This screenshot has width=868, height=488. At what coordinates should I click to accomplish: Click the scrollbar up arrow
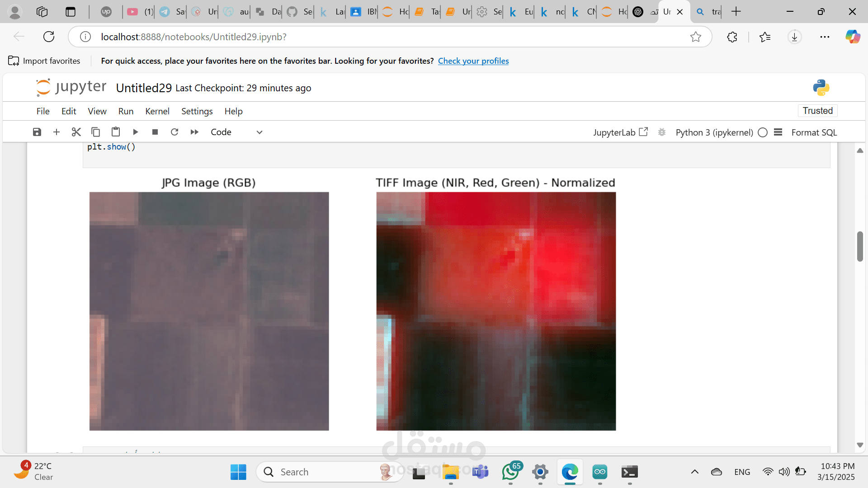[860, 150]
